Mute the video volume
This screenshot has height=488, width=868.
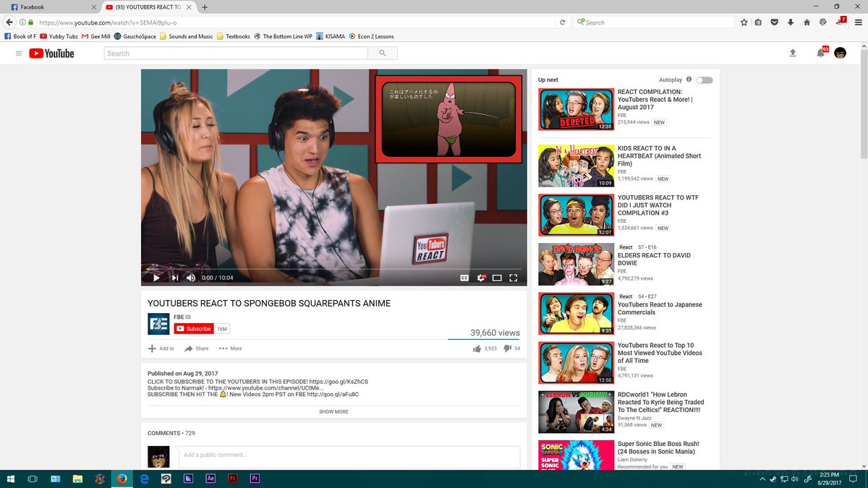[x=191, y=278]
